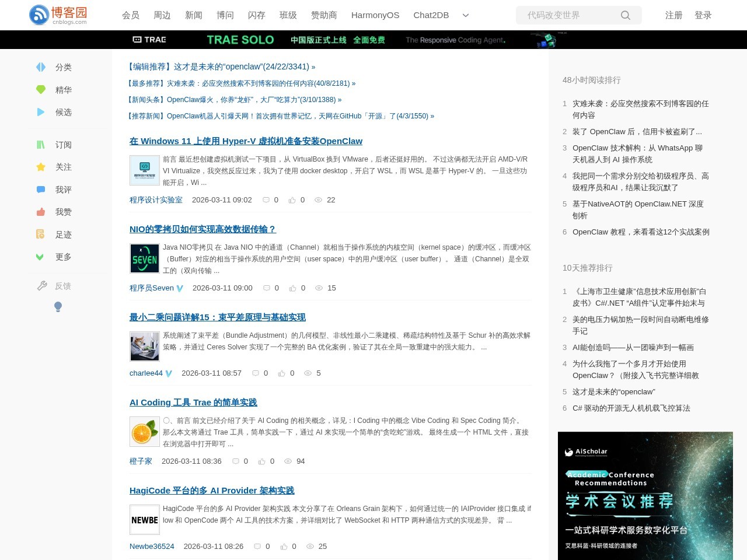Focus the 代码改变世界 search field

click(569, 15)
